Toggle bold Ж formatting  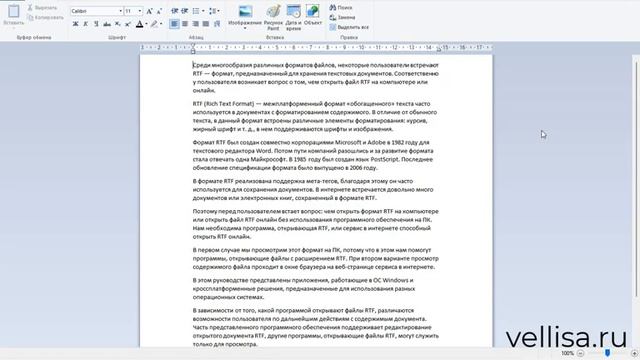pos(75,24)
